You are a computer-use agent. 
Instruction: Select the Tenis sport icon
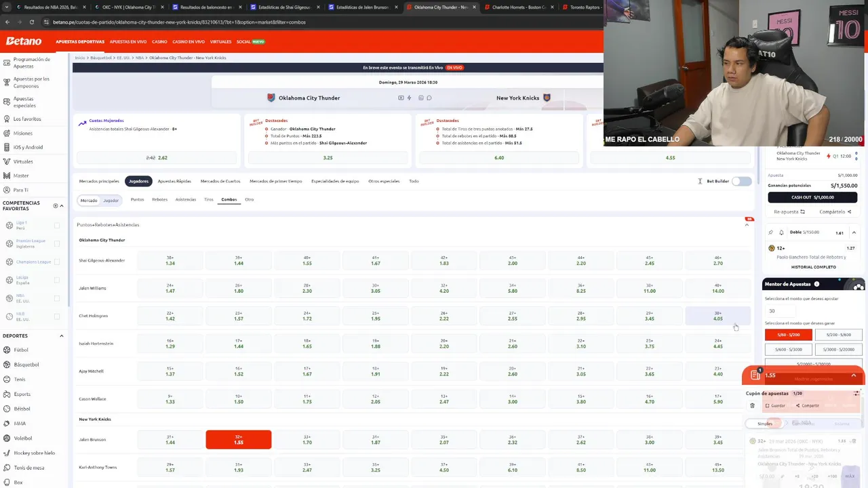7,380
